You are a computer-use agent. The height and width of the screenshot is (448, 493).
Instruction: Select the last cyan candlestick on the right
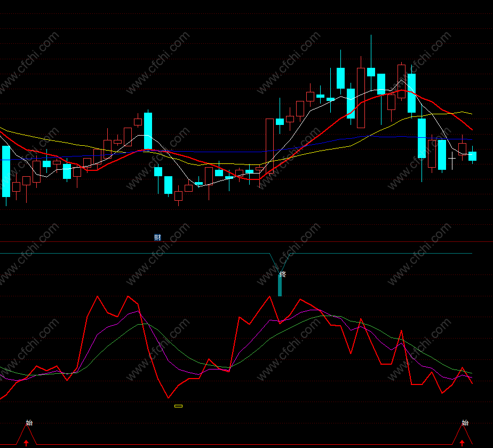point(472,156)
